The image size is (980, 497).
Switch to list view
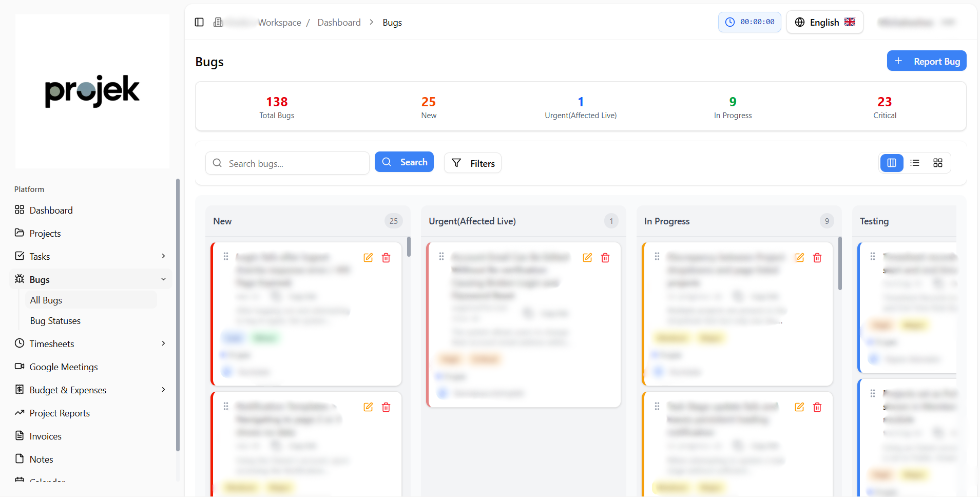(x=915, y=163)
